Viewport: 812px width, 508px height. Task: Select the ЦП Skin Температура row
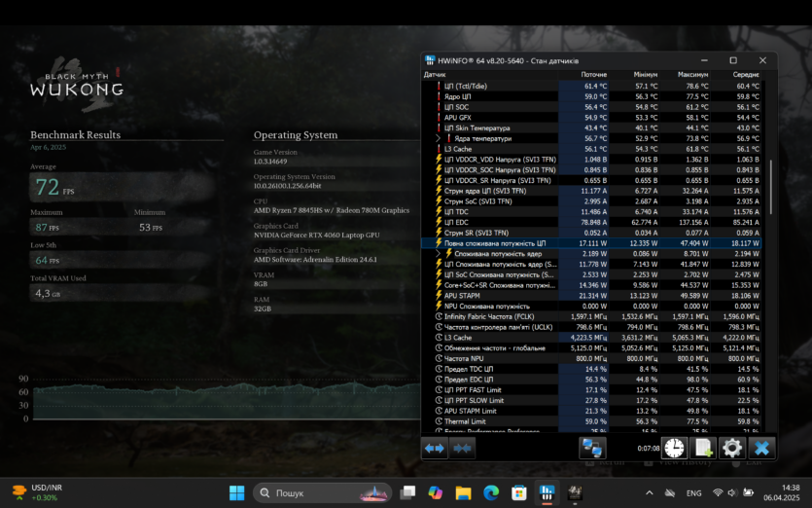pyautogui.click(x=591, y=128)
